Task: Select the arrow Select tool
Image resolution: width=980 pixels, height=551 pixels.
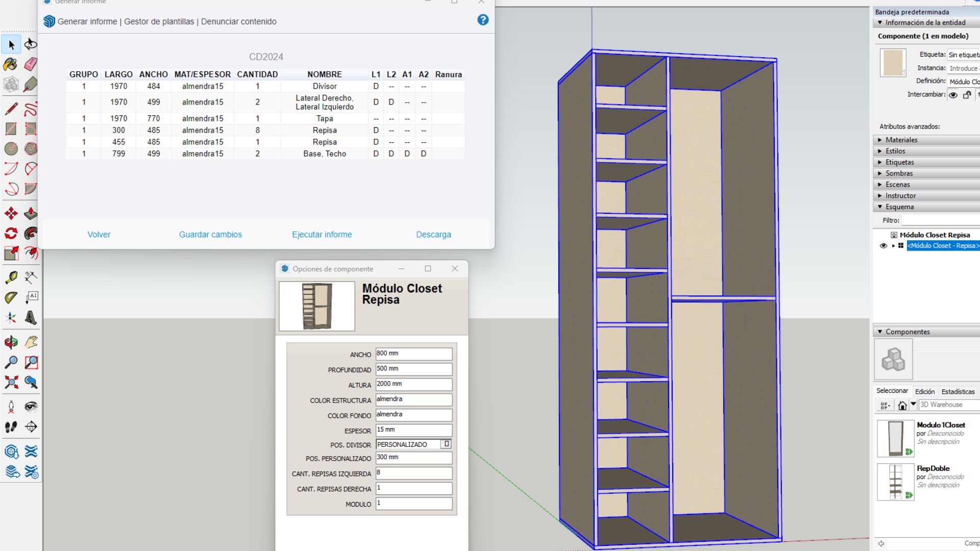Action: click(x=11, y=45)
